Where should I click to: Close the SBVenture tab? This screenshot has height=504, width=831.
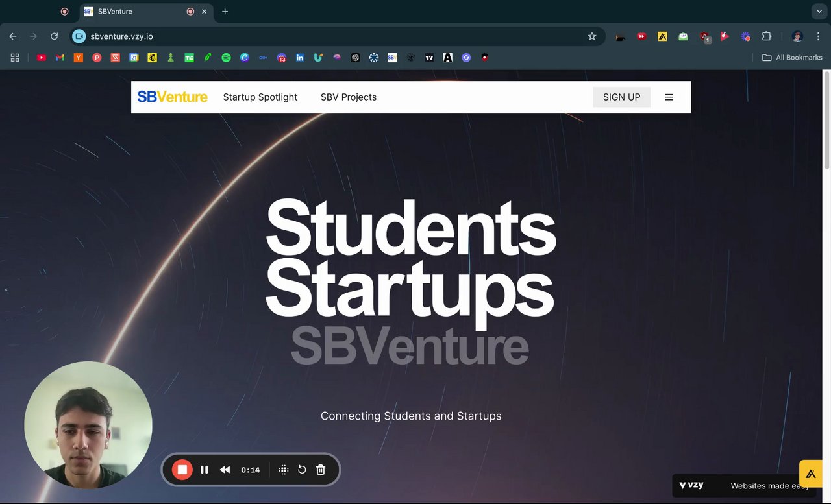coord(205,12)
